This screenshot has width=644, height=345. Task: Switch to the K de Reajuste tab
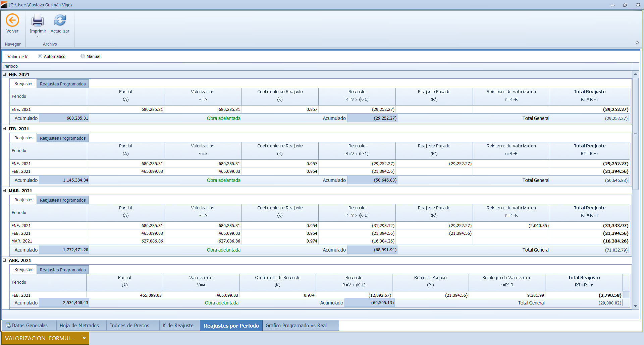click(178, 326)
